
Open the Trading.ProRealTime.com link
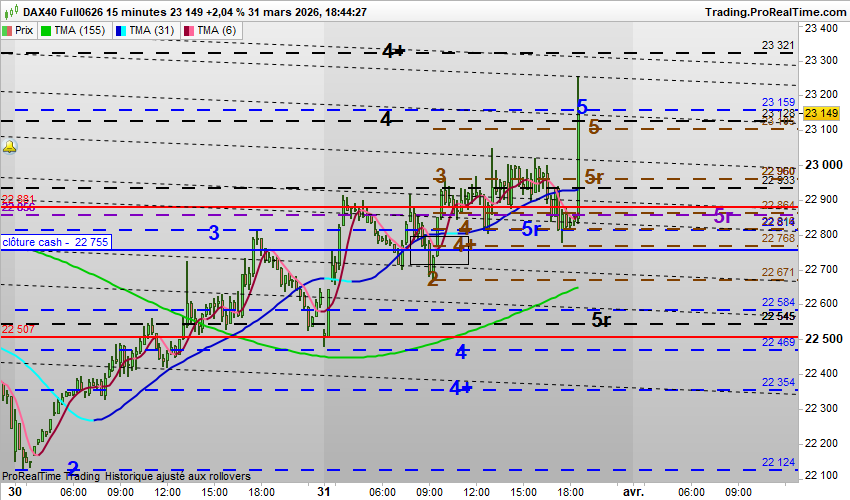coord(775,12)
